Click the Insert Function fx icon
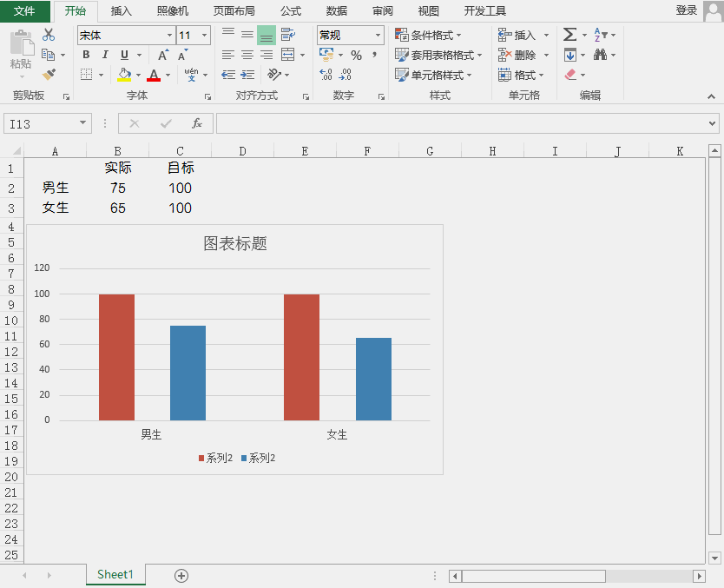 [x=197, y=123]
